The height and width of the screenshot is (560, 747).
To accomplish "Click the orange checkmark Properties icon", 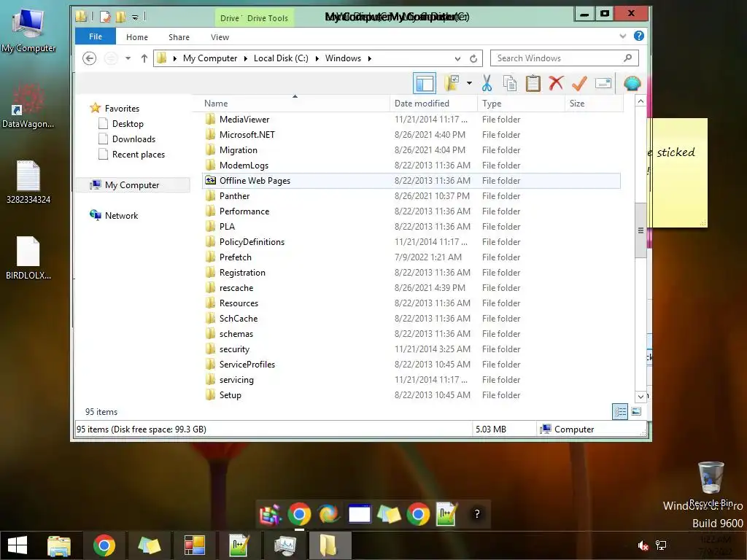I will 579,83.
